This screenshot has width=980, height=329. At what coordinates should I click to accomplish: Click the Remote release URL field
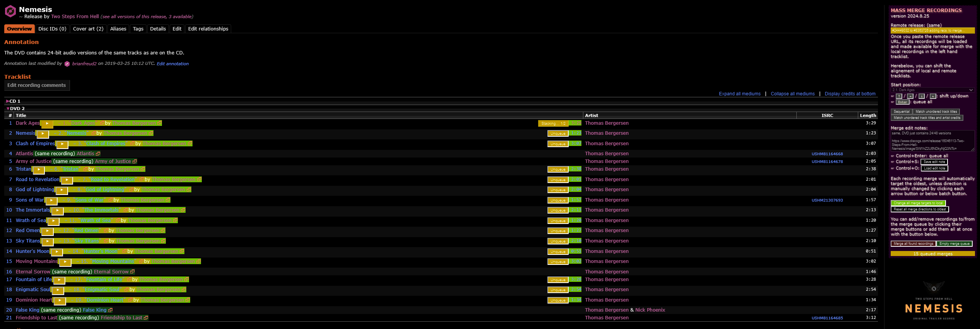(x=932, y=31)
